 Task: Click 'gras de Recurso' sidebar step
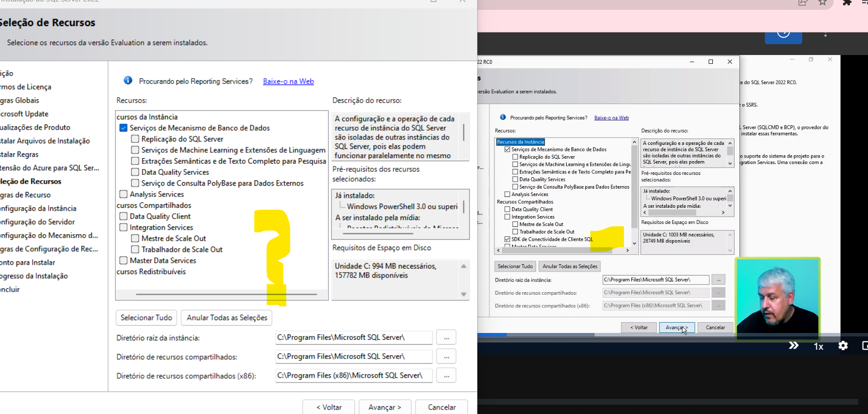point(25,195)
